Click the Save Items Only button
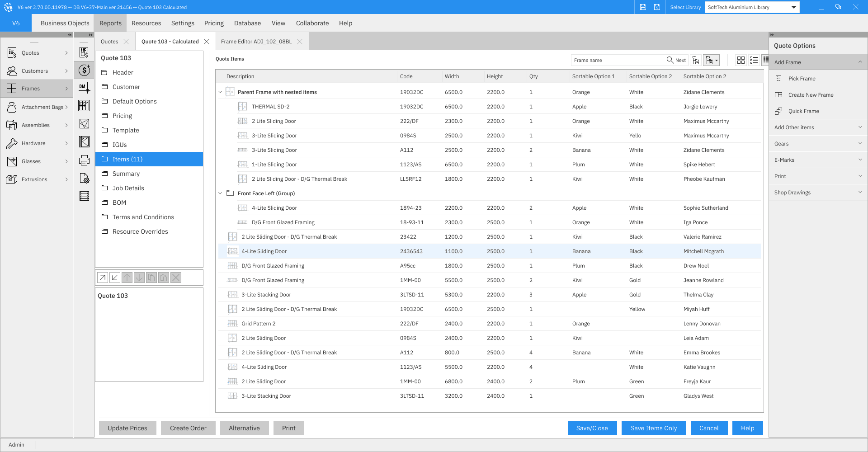 654,428
